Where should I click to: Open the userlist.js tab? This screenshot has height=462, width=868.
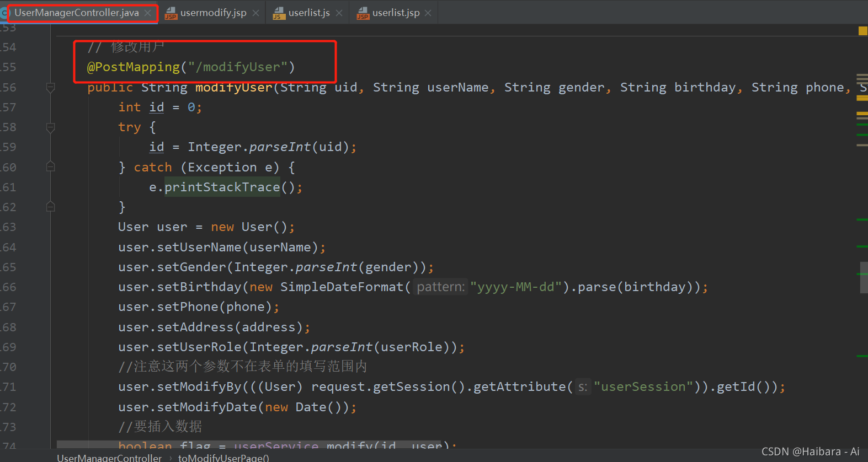(x=309, y=13)
